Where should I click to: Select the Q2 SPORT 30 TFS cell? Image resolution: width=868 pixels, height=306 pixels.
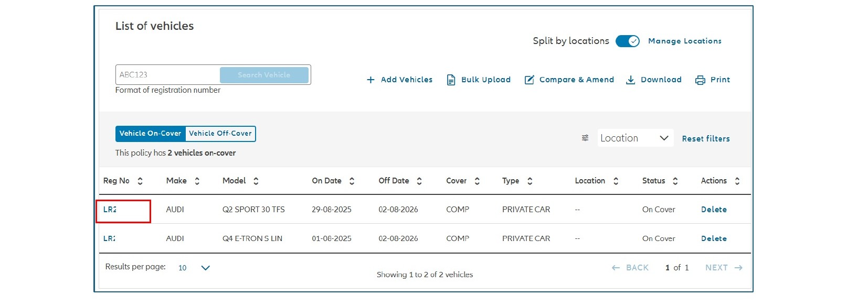pos(253,210)
